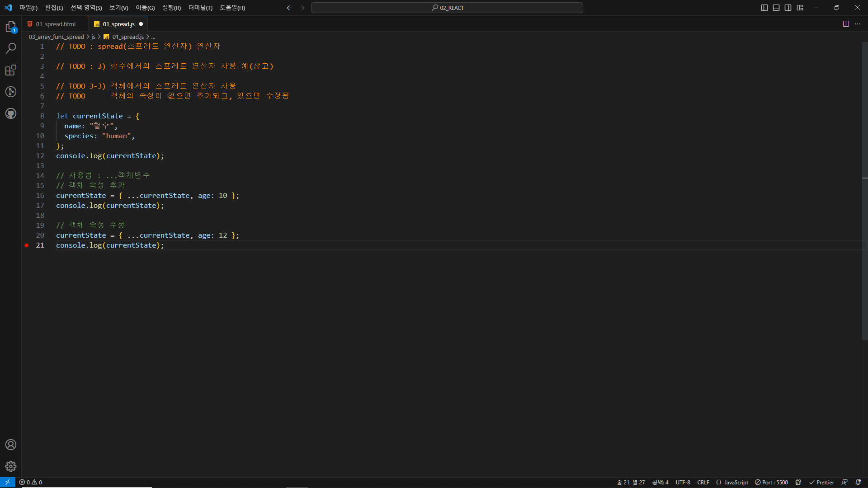Open the Manage gear icon
Viewport: 868px width, 488px height.
[x=11, y=466]
